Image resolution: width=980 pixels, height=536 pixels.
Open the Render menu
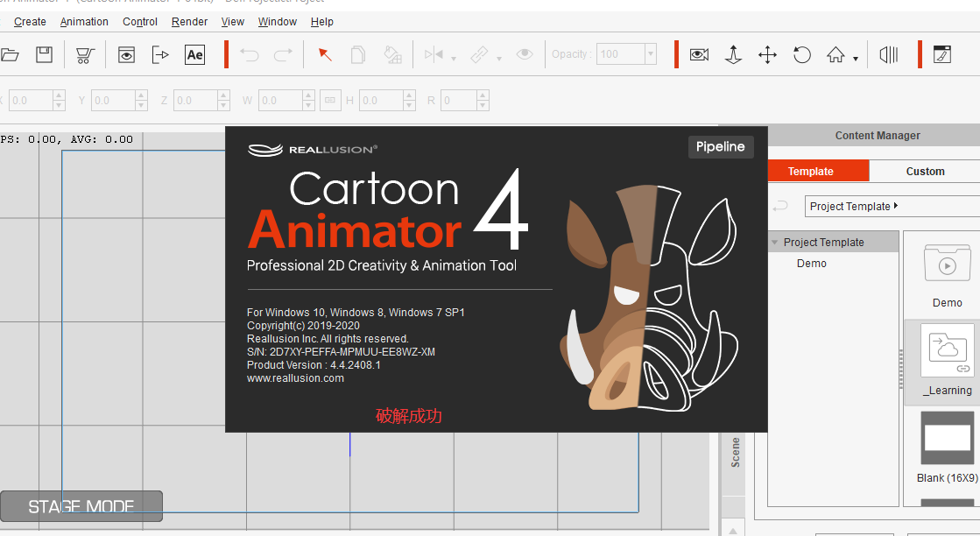(189, 22)
